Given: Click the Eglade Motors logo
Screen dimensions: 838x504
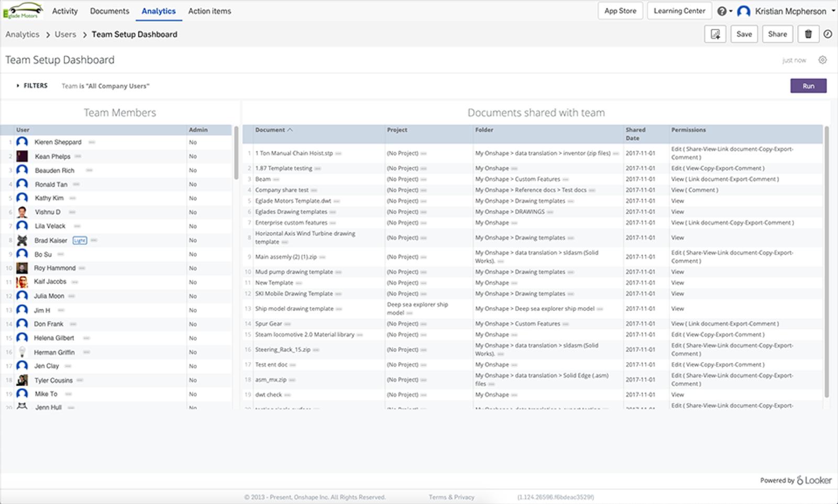Looking at the screenshot, I should (23, 10).
